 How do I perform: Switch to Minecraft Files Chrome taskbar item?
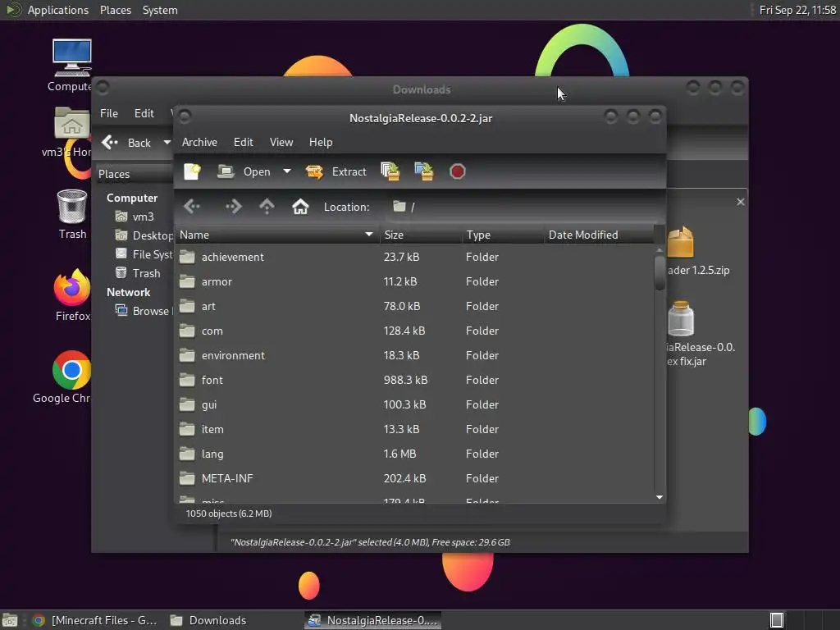click(95, 620)
